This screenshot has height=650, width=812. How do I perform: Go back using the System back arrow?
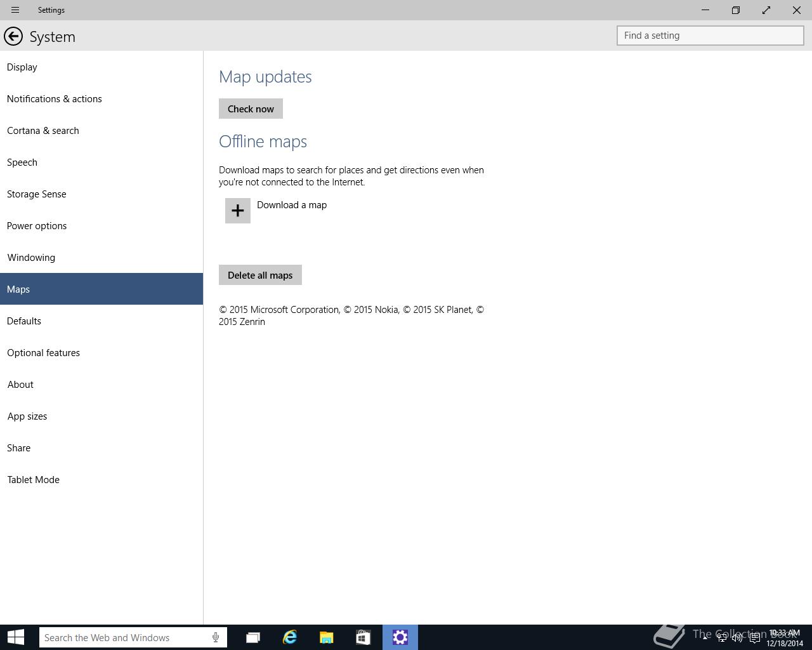point(13,36)
